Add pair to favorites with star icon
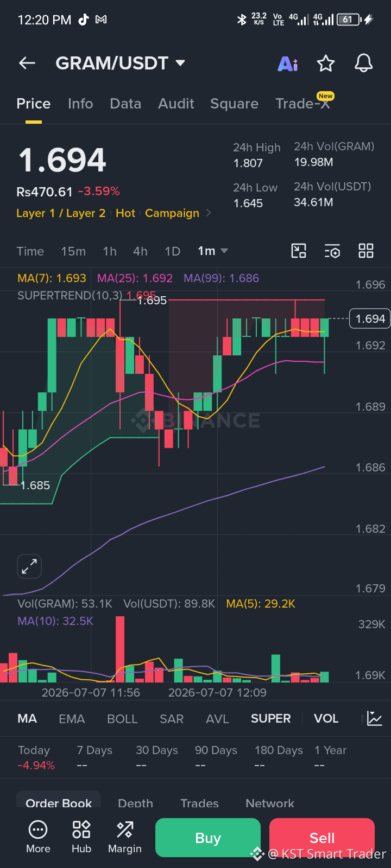391x868 pixels. pos(326,63)
